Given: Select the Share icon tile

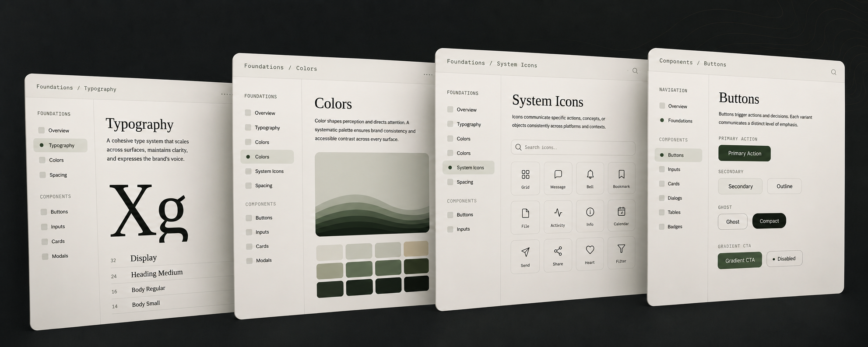Looking at the screenshot, I should [x=558, y=255].
